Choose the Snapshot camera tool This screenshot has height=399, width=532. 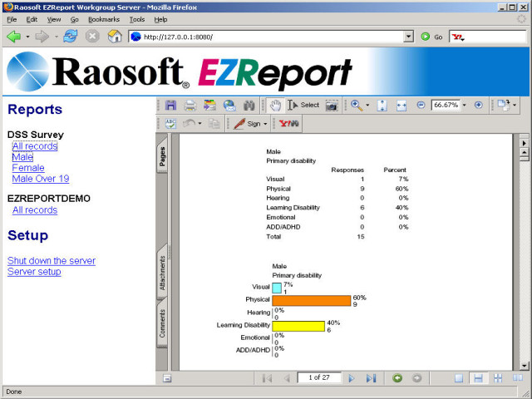[x=332, y=106]
